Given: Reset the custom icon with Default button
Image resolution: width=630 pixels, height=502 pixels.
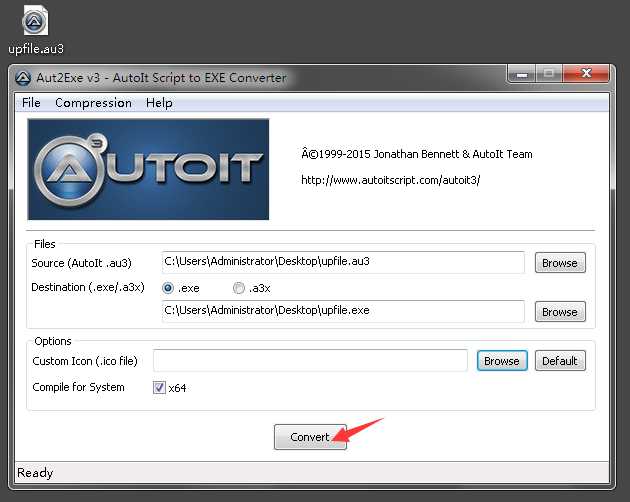Looking at the screenshot, I should pos(560,361).
